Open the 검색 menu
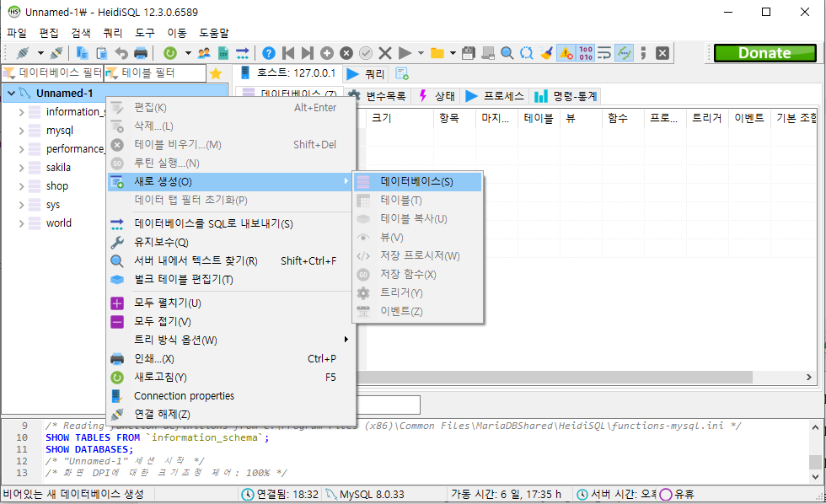The height and width of the screenshot is (504, 826). (x=81, y=33)
